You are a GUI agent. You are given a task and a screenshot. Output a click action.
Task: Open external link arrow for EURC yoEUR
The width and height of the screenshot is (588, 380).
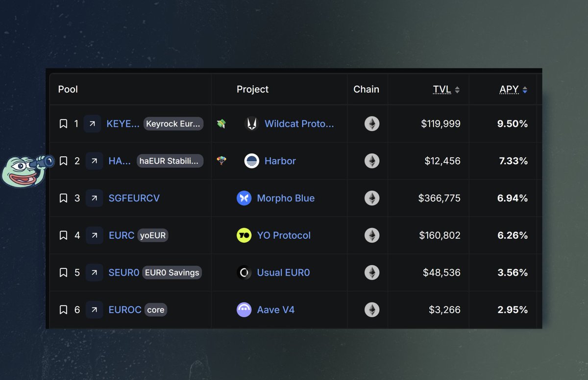(94, 236)
